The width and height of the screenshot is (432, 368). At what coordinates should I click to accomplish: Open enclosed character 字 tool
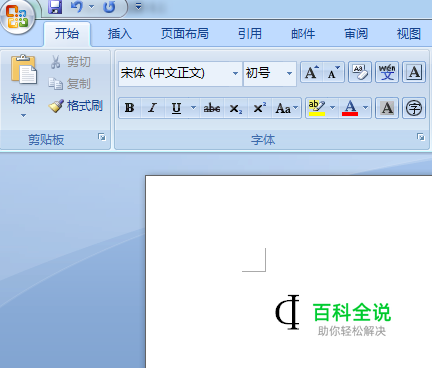[x=414, y=108]
